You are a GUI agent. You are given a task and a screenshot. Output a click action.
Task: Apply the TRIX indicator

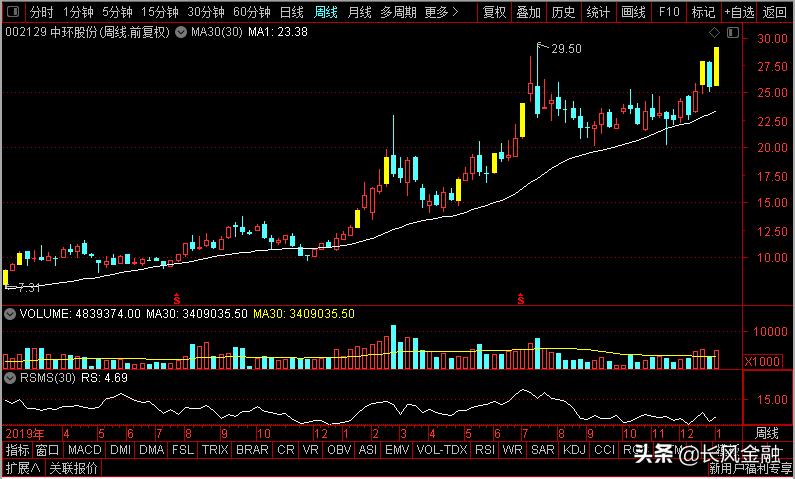(215, 450)
